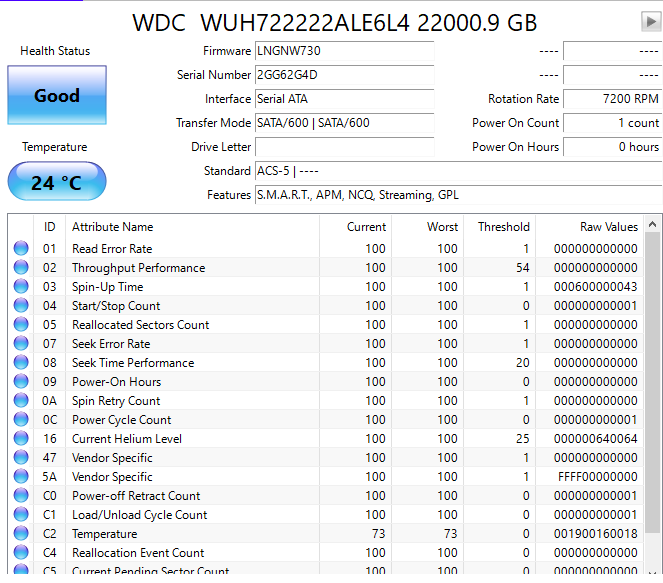
Task: Select the Power Cycle Count attribute name
Action: point(121,420)
